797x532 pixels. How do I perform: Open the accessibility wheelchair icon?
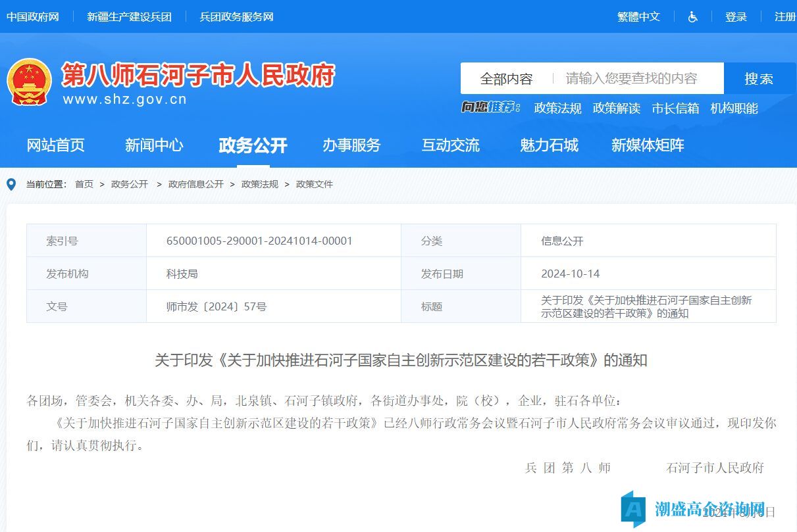[x=692, y=17]
